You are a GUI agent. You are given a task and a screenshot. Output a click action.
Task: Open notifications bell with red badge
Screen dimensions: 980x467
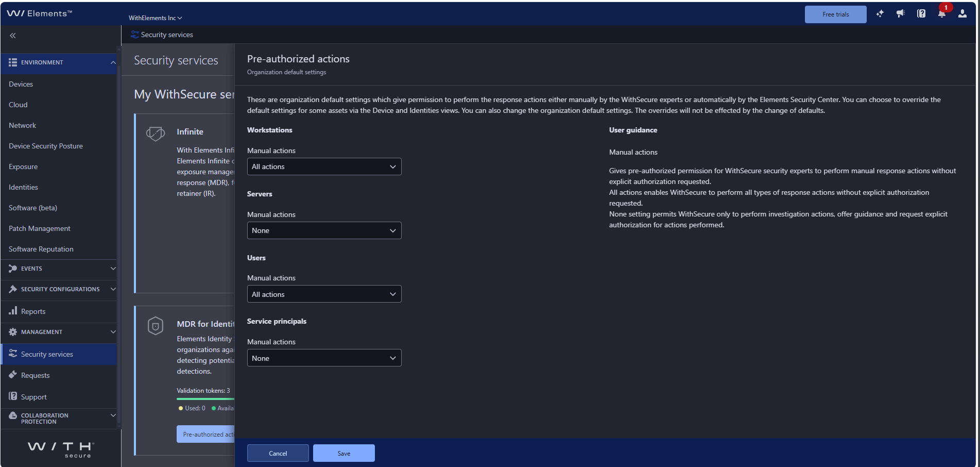click(x=942, y=14)
